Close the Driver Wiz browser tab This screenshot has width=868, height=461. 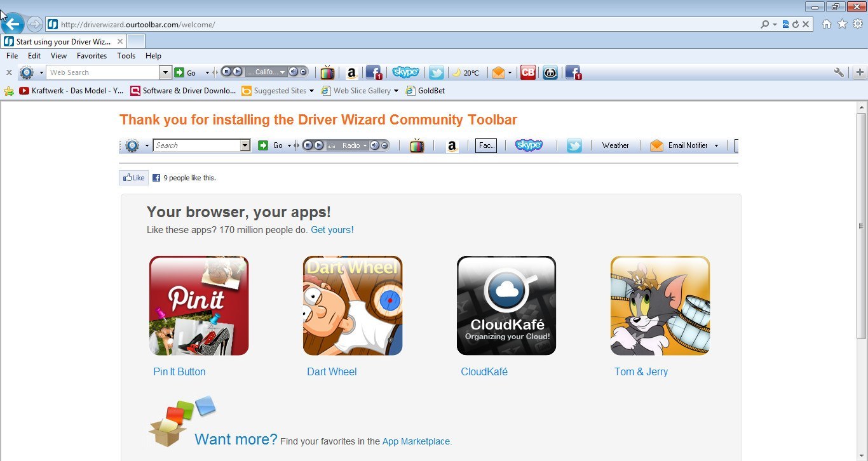120,41
